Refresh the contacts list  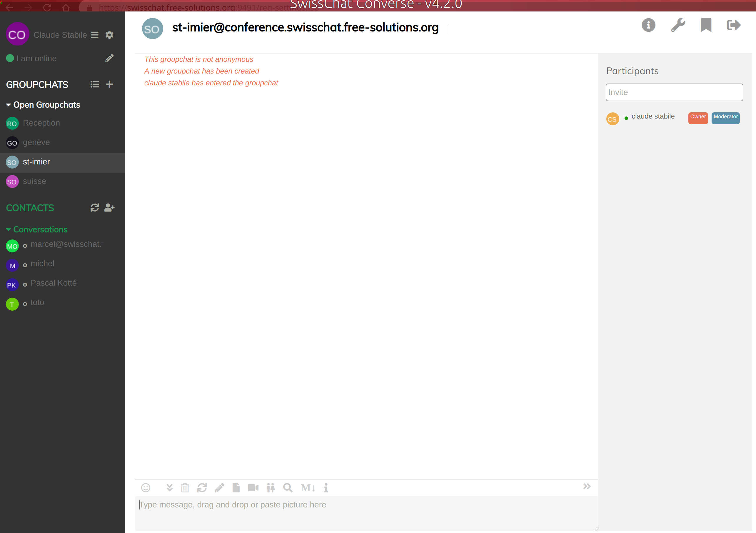pyautogui.click(x=95, y=208)
